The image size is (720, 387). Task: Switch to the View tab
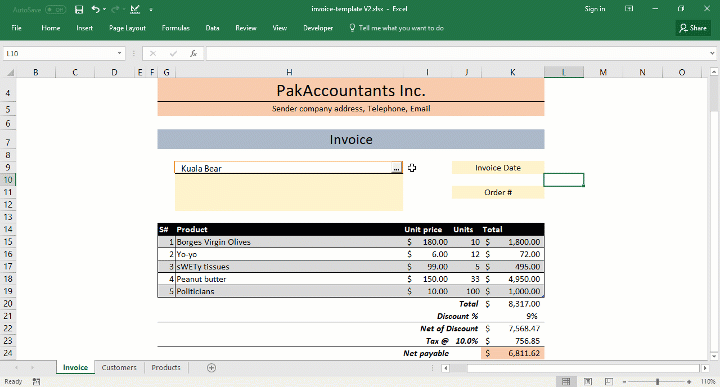280,28
